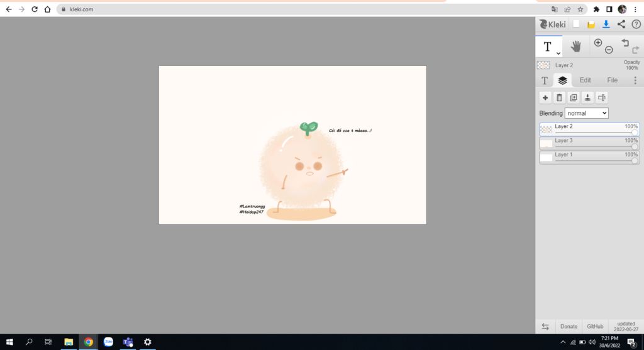
Task: Adjust Layer 2 opacity slider handle
Action: [x=635, y=133]
